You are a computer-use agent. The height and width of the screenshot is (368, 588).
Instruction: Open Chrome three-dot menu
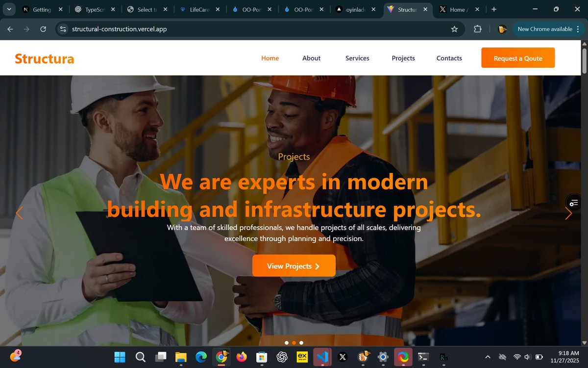pyautogui.click(x=579, y=29)
